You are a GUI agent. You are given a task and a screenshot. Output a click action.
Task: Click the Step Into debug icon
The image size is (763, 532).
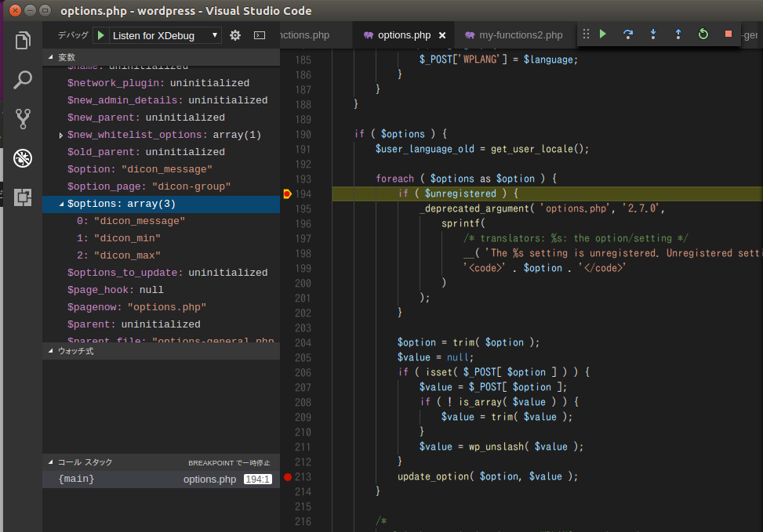[x=653, y=34]
